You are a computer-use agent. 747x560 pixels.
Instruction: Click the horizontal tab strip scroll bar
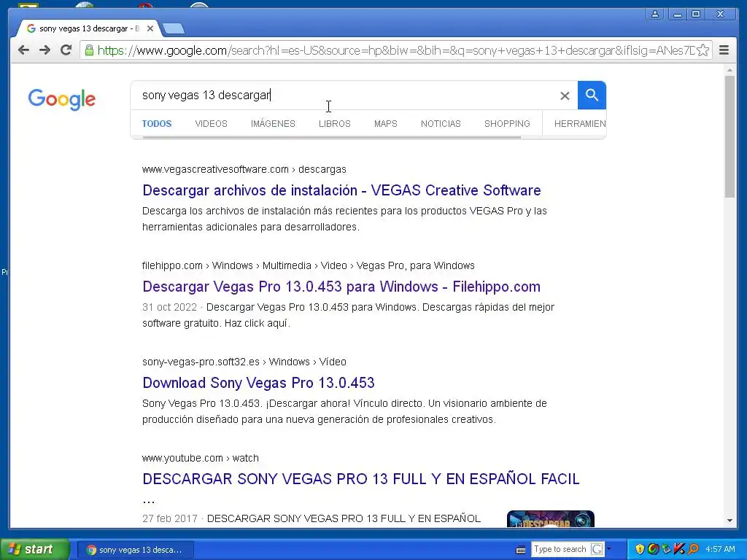(x=332, y=138)
